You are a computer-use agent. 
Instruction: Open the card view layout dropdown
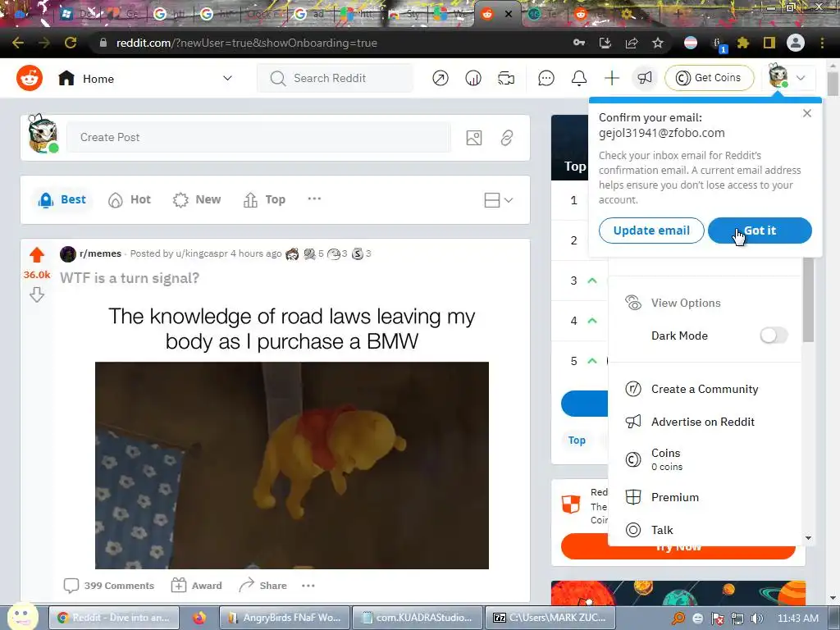499,200
